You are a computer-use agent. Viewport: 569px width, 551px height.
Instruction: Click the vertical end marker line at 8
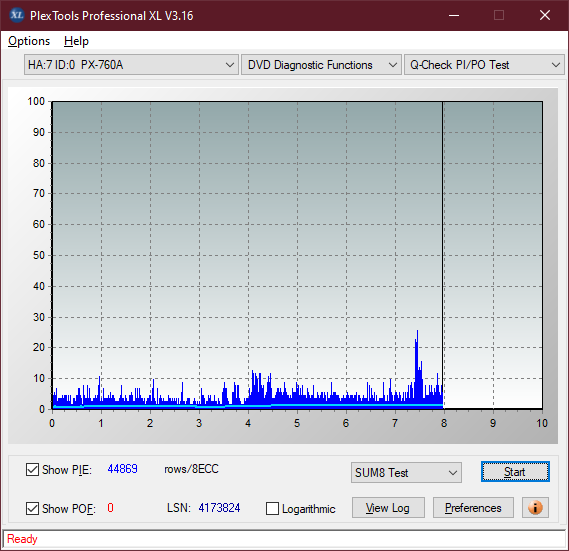[x=443, y=254]
